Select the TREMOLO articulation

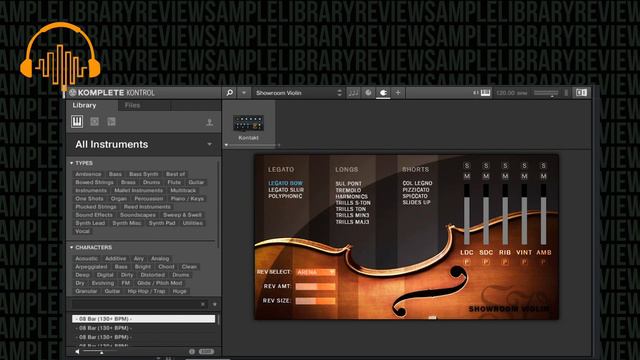[x=348, y=190]
